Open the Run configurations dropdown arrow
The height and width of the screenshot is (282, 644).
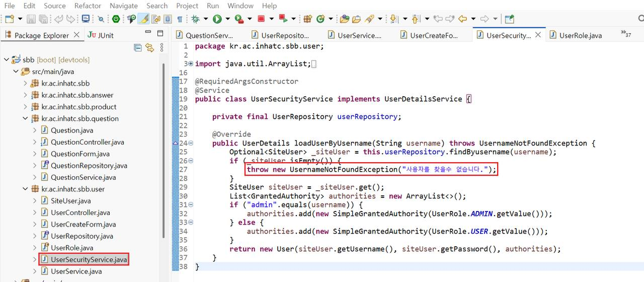click(228, 19)
